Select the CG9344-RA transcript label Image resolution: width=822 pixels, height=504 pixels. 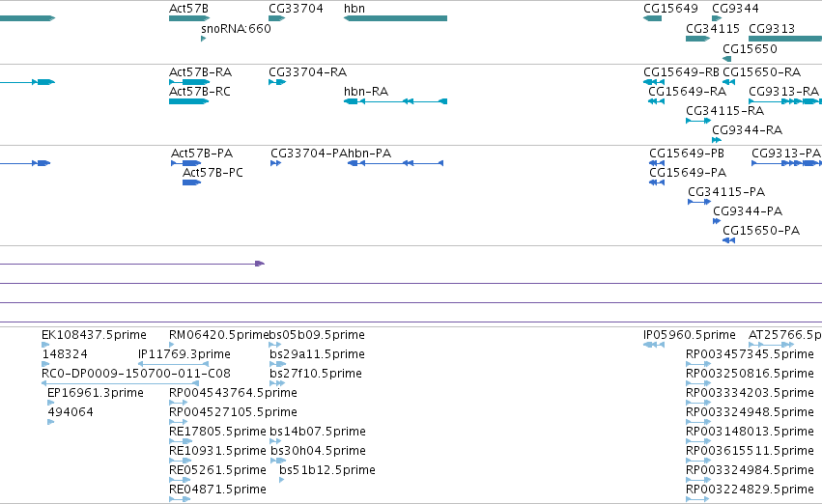pos(747,130)
